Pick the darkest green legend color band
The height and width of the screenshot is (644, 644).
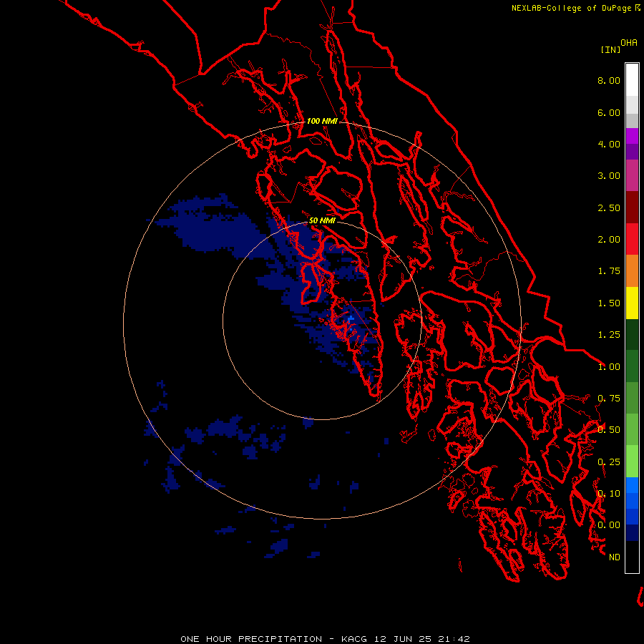(x=632, y=335)
